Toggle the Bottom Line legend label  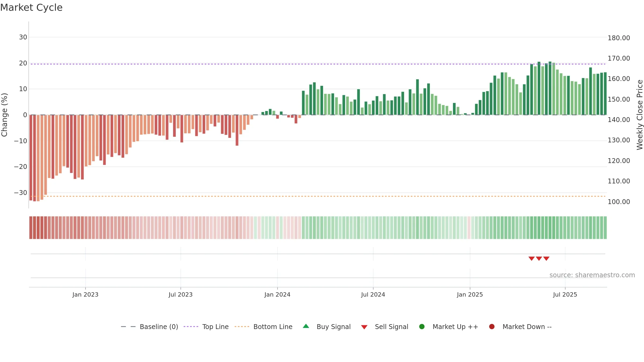click(x=273, y=327)
